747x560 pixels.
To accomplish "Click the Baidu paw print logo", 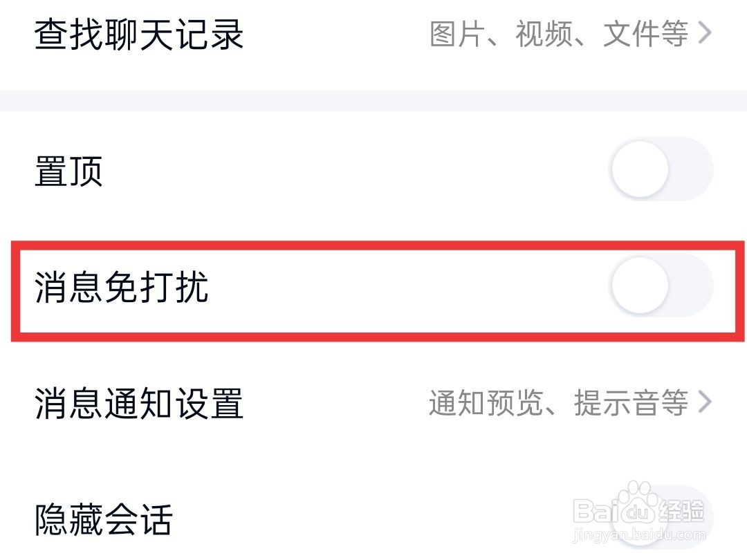I will [x=636, y=508].
